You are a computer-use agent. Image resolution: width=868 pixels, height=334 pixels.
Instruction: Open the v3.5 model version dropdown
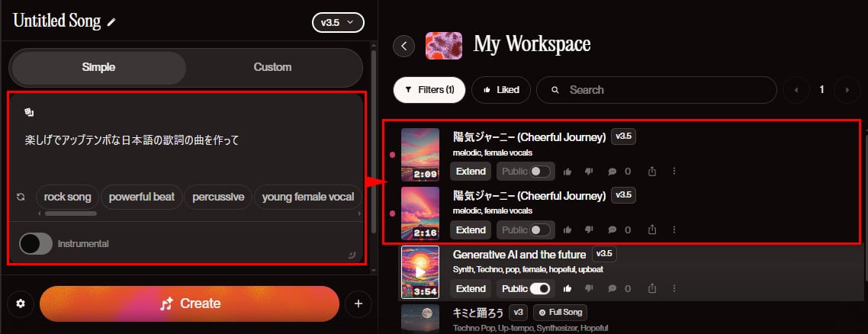338,23
